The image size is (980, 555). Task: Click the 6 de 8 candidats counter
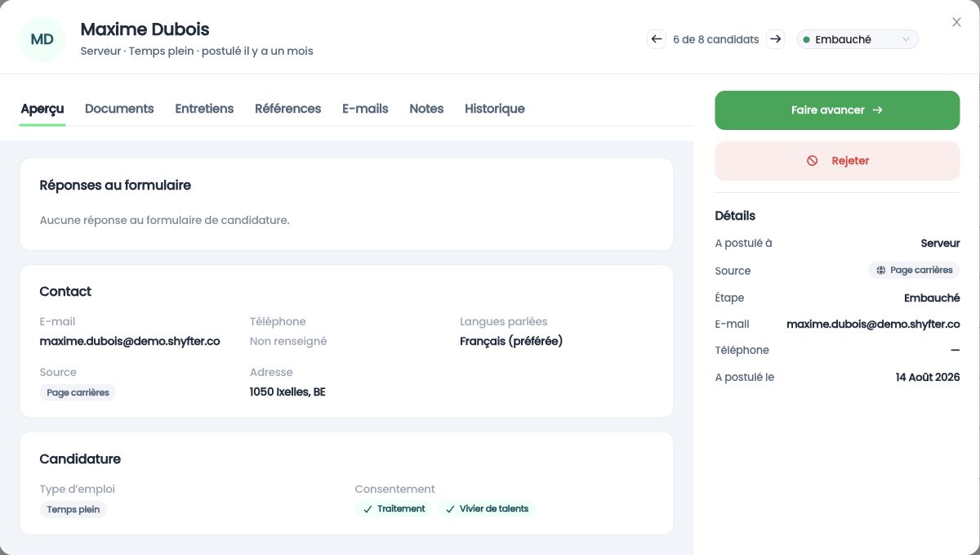pos(716,39)
